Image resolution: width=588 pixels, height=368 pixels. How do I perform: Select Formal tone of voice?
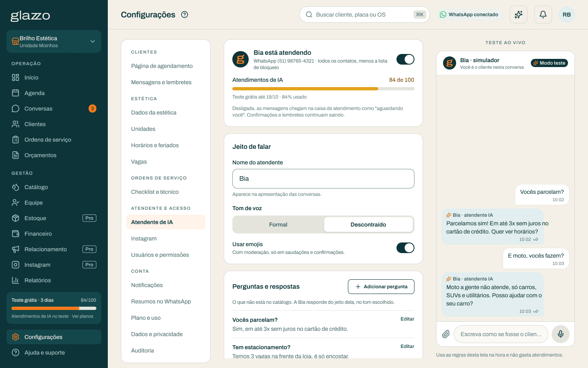(278, 224)
